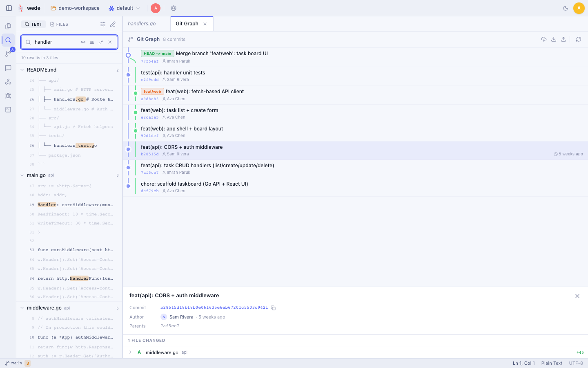Open result line 49 'Handler: corsMiddleware(mux…'
This screenshot has width=588, height=368.
pyautogui.click(x=69, y=205)
